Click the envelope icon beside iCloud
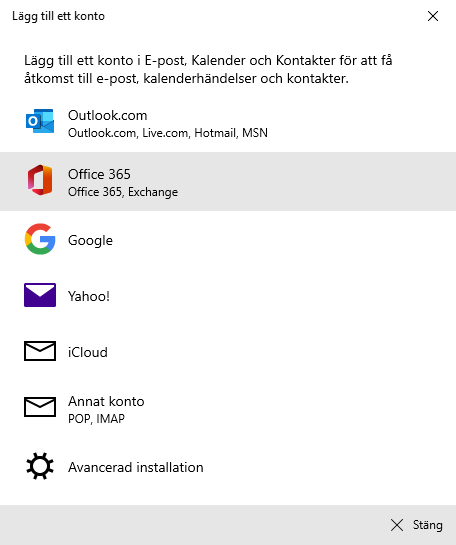Screen dimensions: 456x545 click(40, 351)
